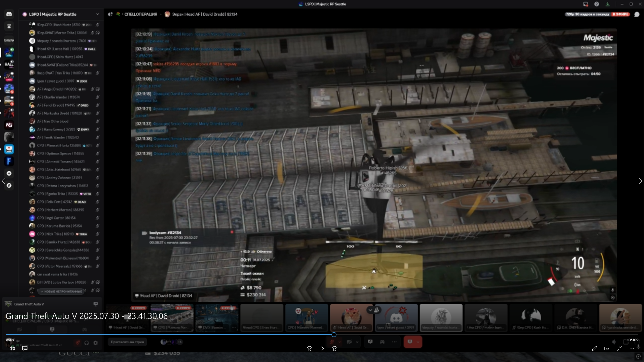Image resolution: width=644 pixels, height=362 pixels.
Task: Click member AF | Charlie Wander | 113074
Action: [x=64, y=97]
